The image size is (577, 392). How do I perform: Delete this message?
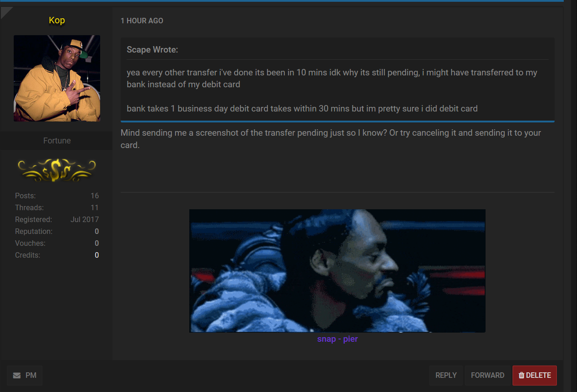[x=534, y=376]
